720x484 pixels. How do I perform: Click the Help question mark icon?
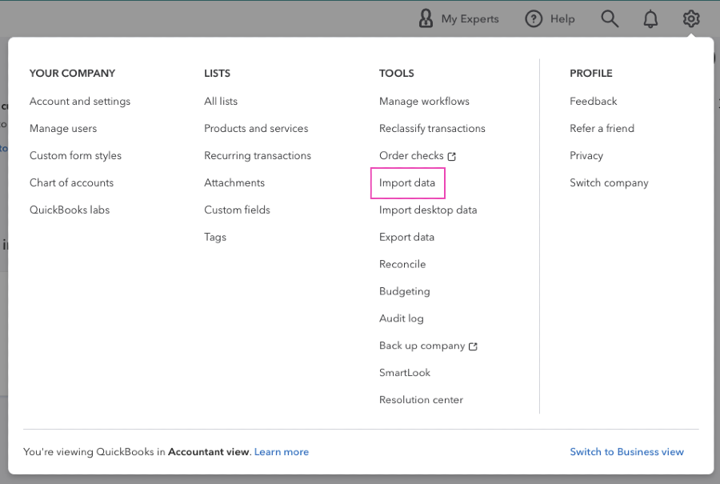click(x=534, y=19)
